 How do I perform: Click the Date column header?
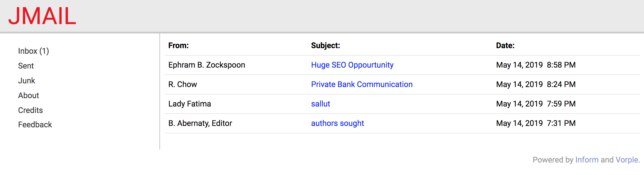coord(505,45)
